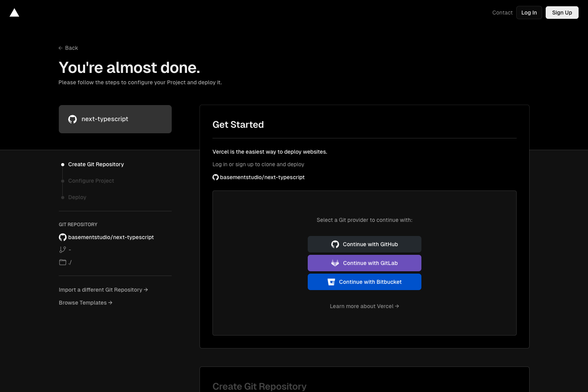The width and height of the screenshot is (588, 392).
Task: Click the back arrow icon
Action: (x=60, y=47)
